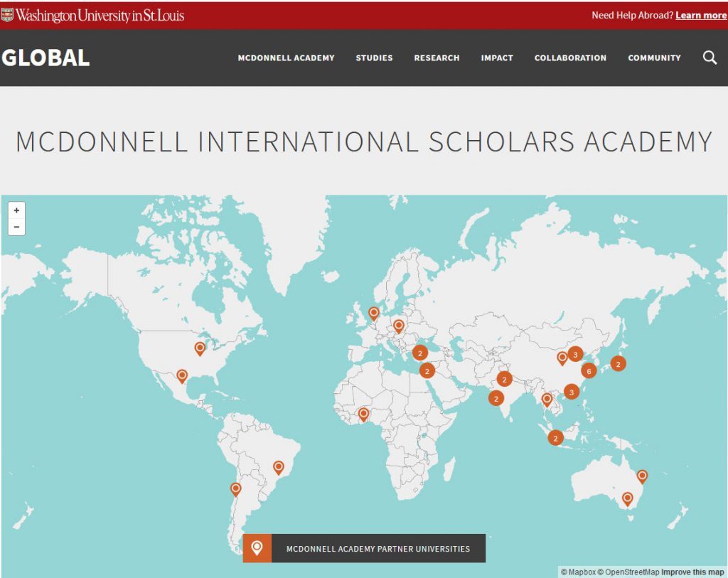Click the map pin near the Netherlands
This screenshot has height=578, width=728.
pos(374,314)
